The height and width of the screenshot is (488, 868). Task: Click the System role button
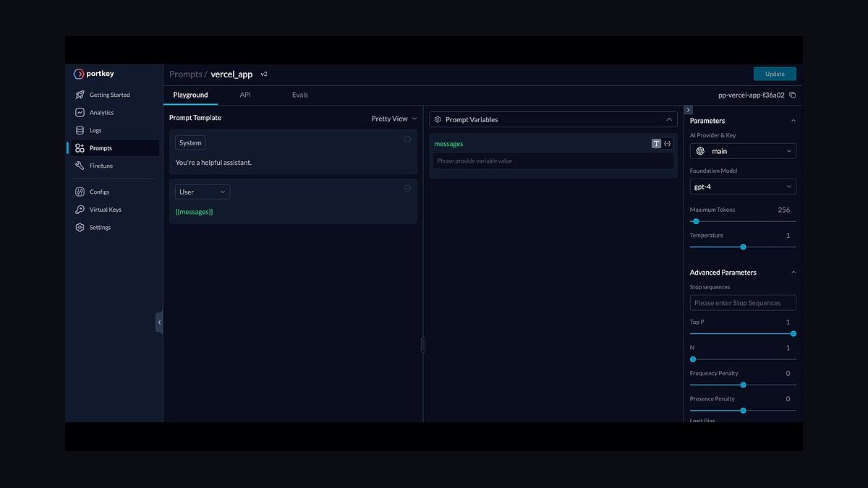[190, 143]
